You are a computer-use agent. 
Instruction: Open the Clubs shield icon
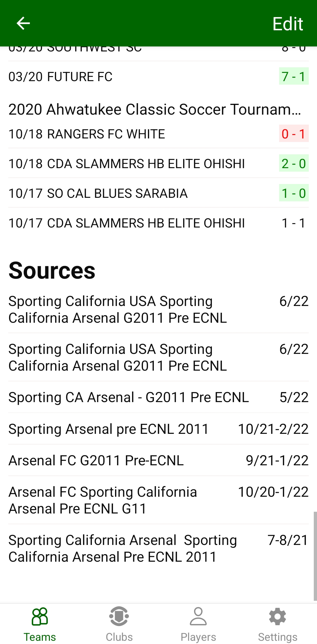click(x=119, y=616)
